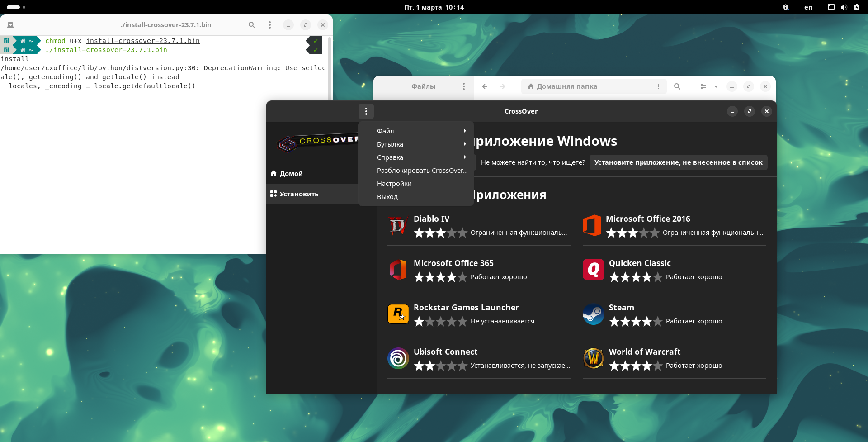Click install unlisted application button
This screenshot has width=868, height=442.
click(x=678, y=162)
